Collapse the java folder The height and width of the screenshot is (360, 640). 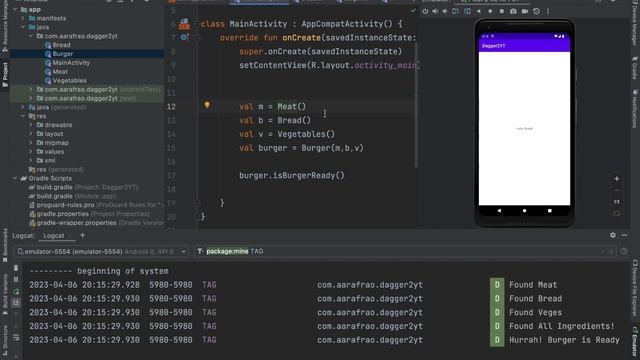(23, 27)
